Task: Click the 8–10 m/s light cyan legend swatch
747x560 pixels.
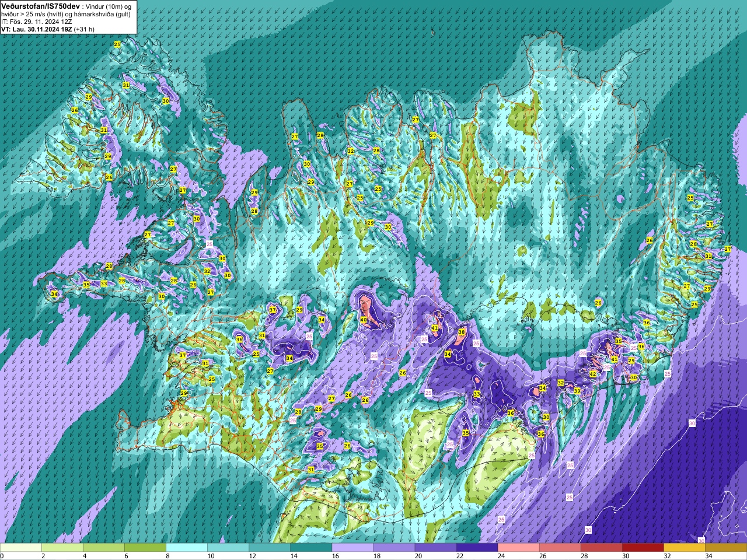Action: pyautogui.click(x=187, y=548)
